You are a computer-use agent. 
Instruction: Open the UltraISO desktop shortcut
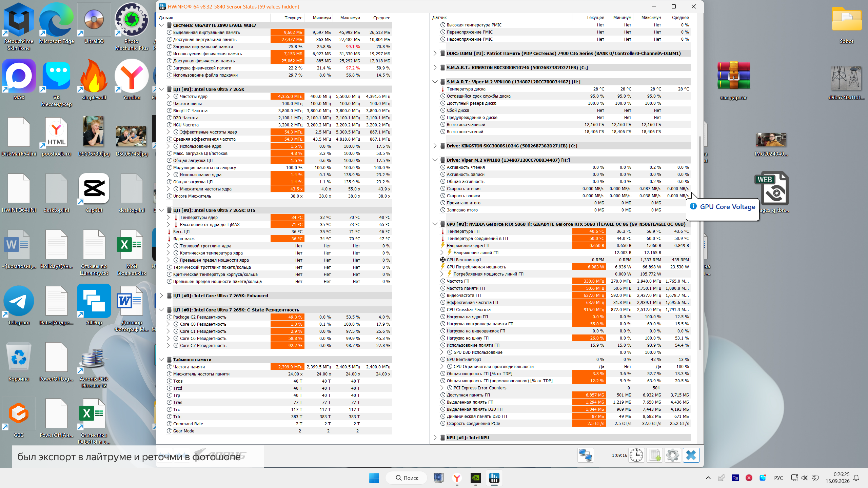click(x=94, y=24)
